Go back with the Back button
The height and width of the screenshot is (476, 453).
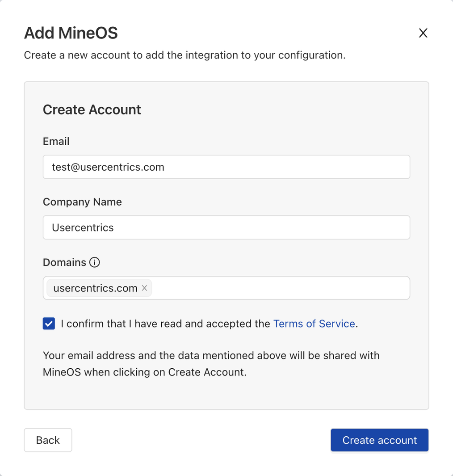[x=48, y=440]
